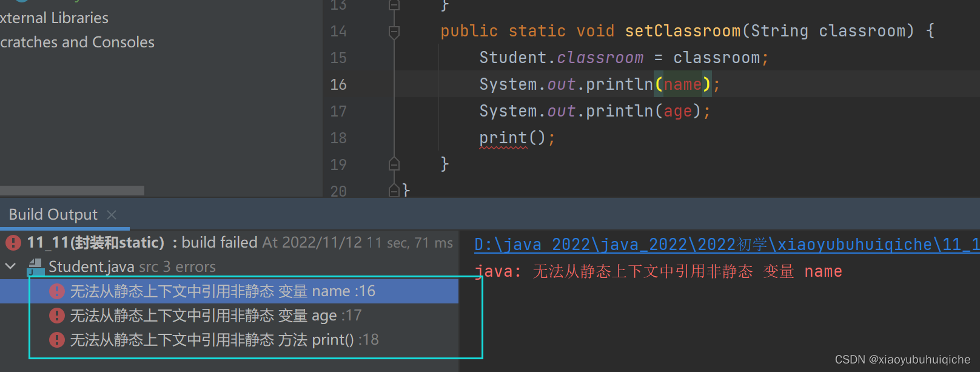This screenshot has height=372, width=980.
Task: Click the project panel horizontal scrollbar
Action: (72, 191)
